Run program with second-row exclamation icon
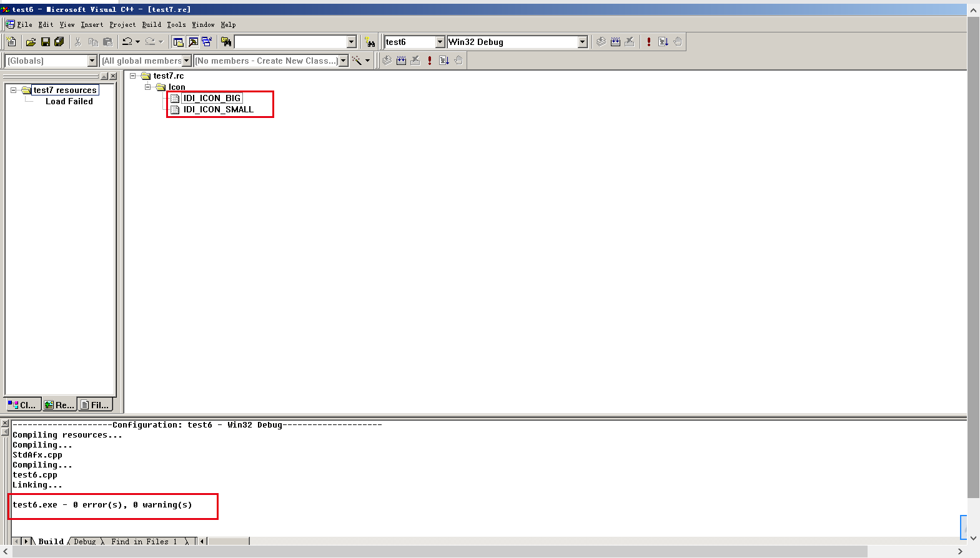980x558 pixels. [430, 61]
